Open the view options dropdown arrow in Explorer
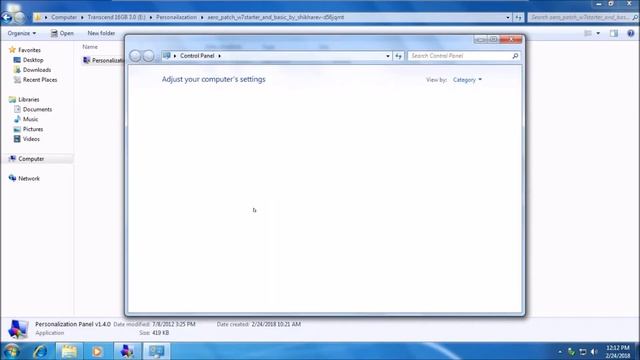This screenshot has height=360, width=640. [598, 33]
